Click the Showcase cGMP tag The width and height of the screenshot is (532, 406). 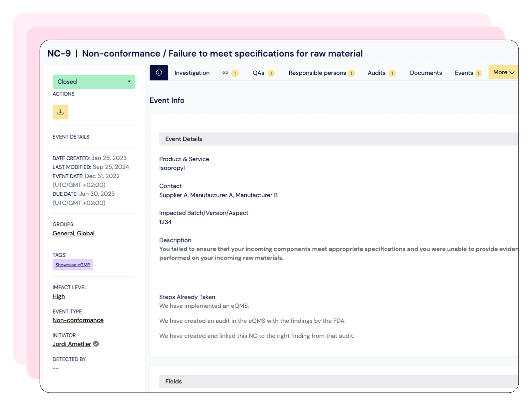[x=72, y=265]
